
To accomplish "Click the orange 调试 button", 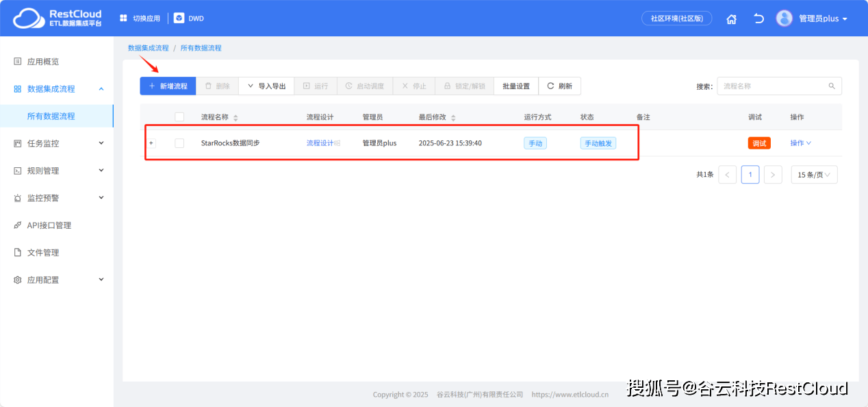I will (759, 143).
